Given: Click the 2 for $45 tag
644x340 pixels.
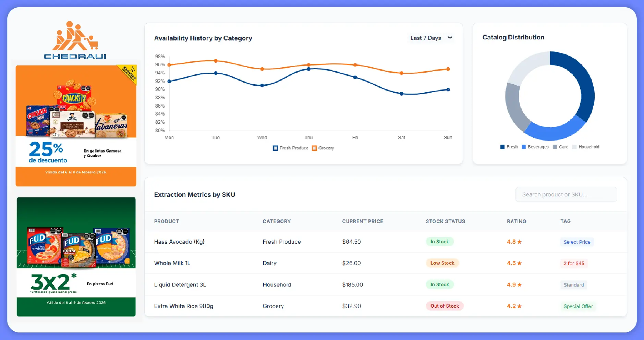Looking at the screenshot, I should [574, 264].
